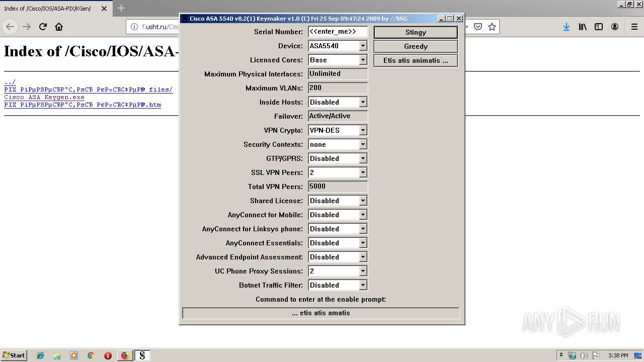The height and width of the screenshot is (362, 644).
Task: Click the Serial Number input field
Action: (x=338, y=32)
